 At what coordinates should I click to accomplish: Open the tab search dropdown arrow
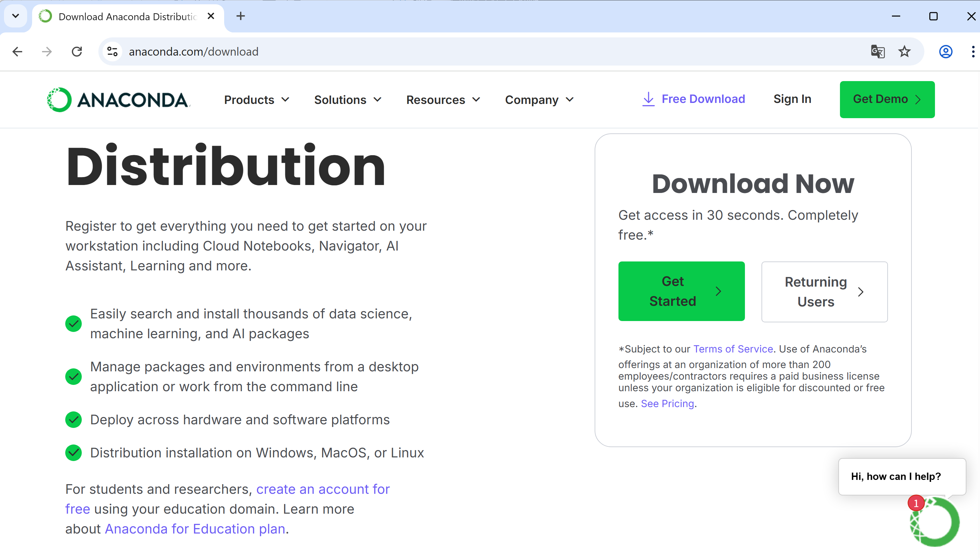coord(15,16)
